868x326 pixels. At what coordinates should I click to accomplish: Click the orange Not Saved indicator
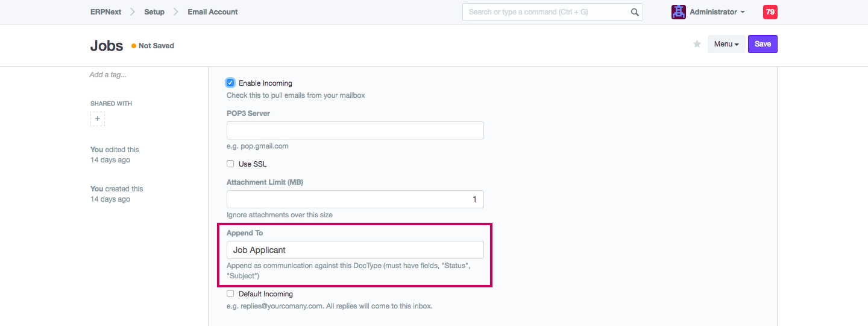153,46
